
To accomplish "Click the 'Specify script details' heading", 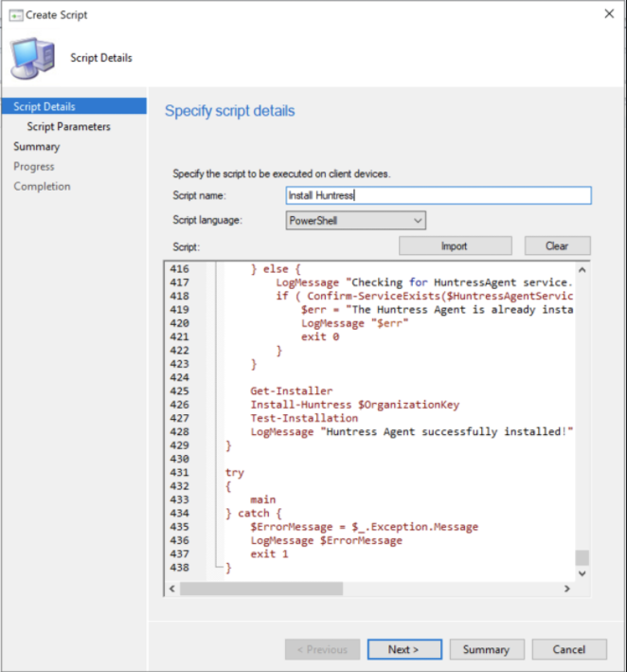I will 230,111.
